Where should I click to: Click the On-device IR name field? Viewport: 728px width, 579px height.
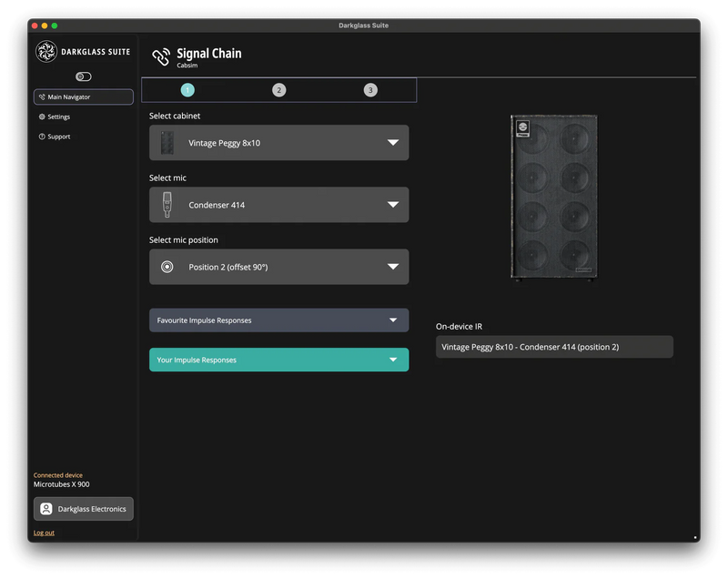pyautogui.click(x=554, y=347)
